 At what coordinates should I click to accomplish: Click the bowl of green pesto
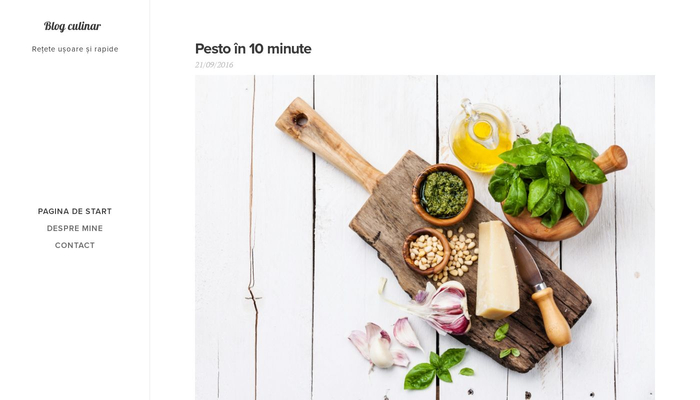click(443, 195)
